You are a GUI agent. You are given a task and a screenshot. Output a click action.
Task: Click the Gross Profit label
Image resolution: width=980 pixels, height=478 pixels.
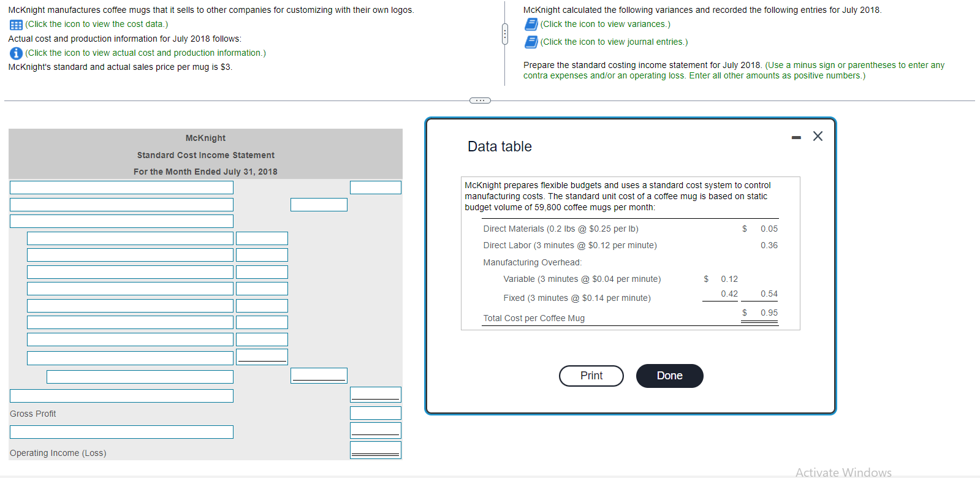pyautogui.click(x=33, y=414)
